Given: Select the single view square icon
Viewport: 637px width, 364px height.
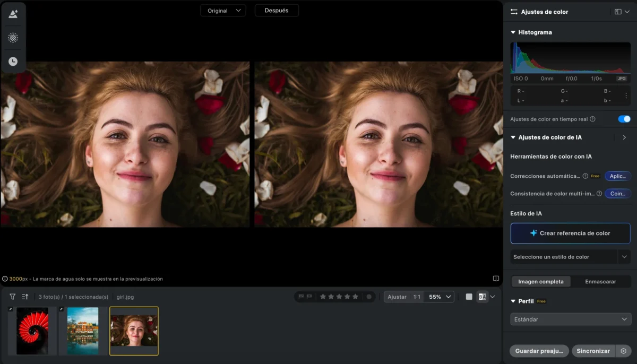Looking at the screenshot, I should click(469, 297).
